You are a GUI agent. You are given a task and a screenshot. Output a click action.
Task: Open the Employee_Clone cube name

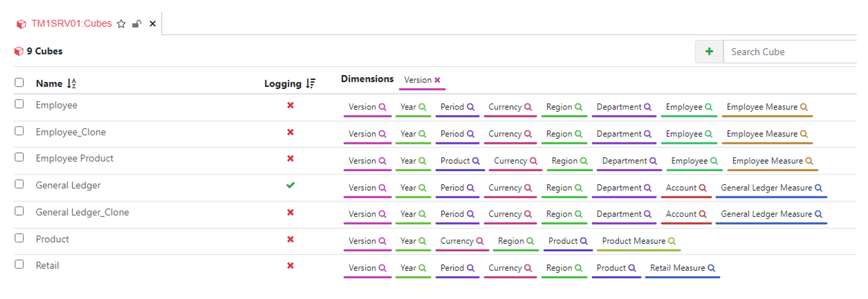point(71,132)
